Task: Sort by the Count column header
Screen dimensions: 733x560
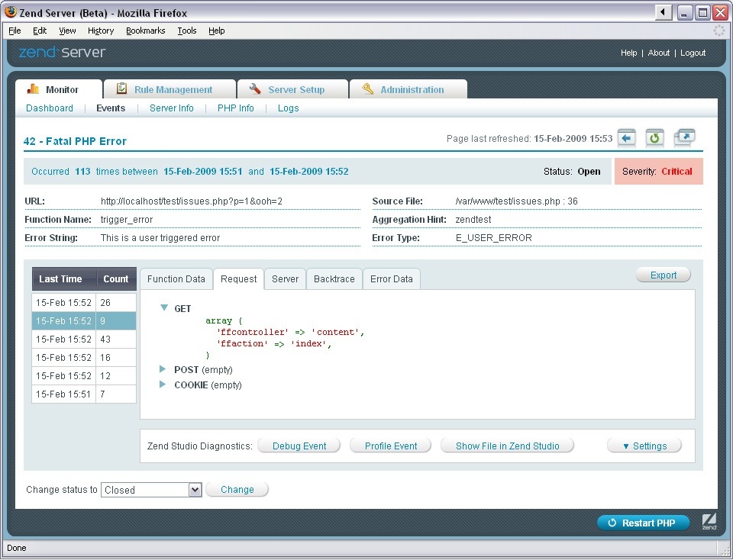Action: pos(116,278)
